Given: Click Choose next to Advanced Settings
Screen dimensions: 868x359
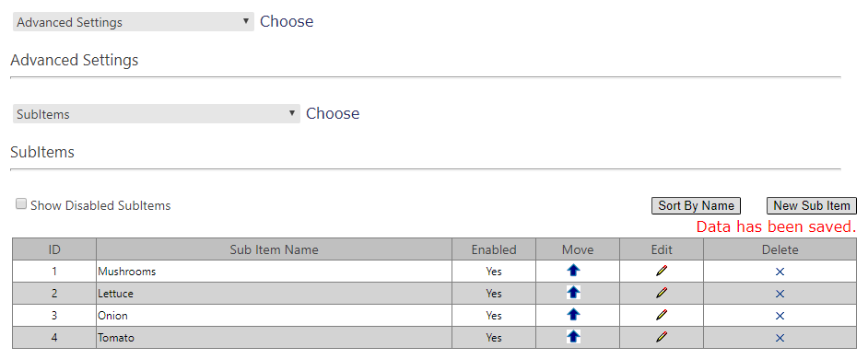Looking at the screenshot, I should coord(287,21).
